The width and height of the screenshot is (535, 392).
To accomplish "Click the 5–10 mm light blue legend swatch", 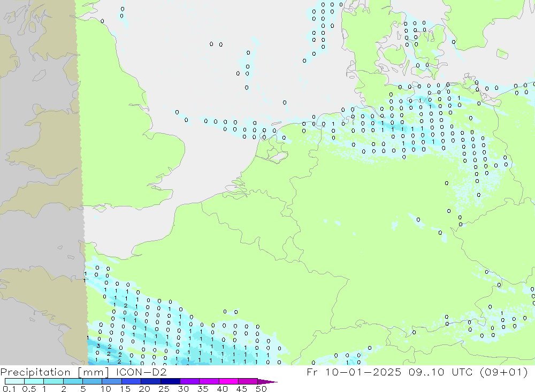I will [93, 381].
